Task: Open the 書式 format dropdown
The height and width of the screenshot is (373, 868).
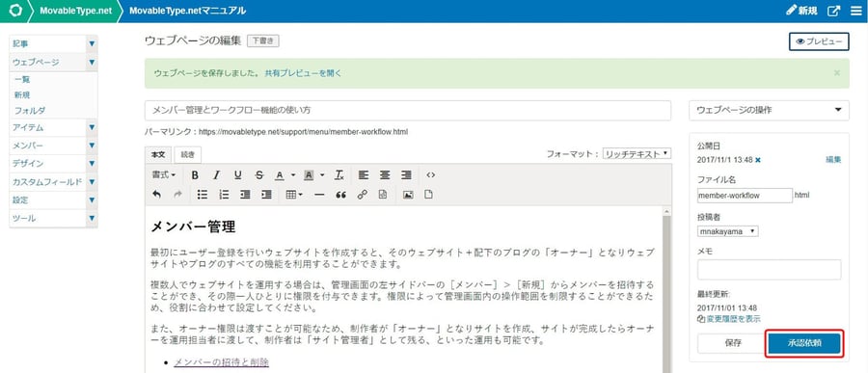Action: click(x=164, y=174)
